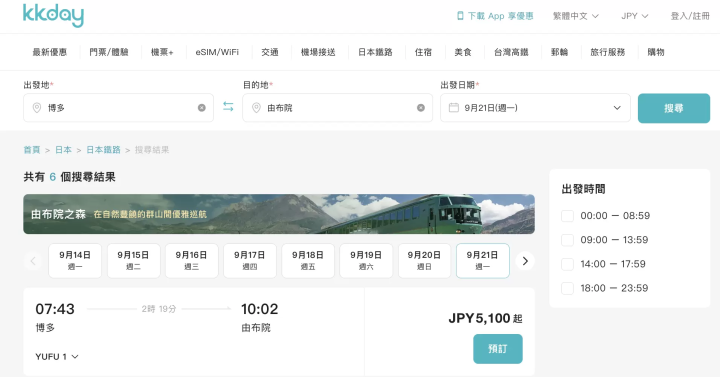Tick the 18:00 – 23:59 checkbox
The width and height of the screenshot is (720, 377).
click(568, 288)
